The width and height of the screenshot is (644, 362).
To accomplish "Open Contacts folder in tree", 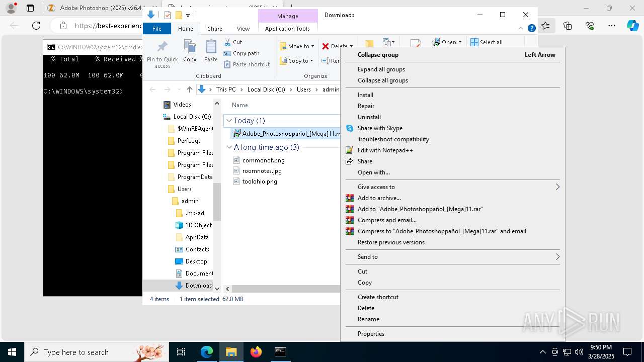I will pos(192,249).
